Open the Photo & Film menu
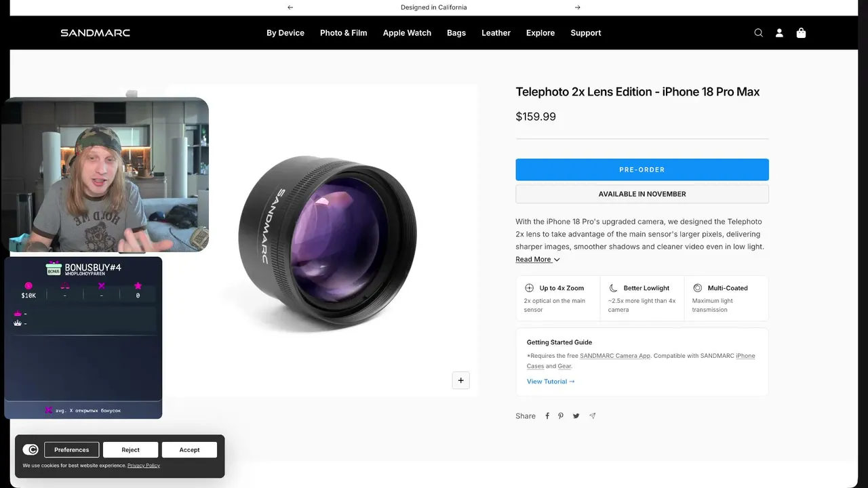Screen dimensions: 868x488 [344, 33]
